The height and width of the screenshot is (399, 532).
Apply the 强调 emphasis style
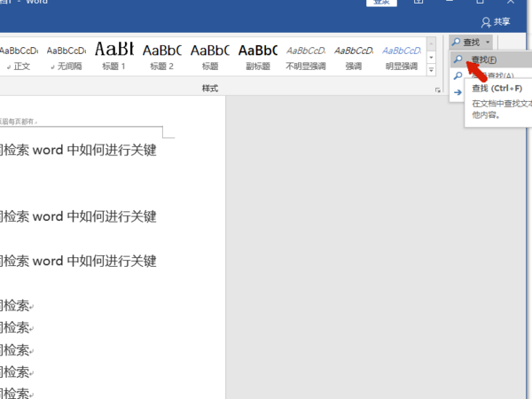click(x=354, y=58)
